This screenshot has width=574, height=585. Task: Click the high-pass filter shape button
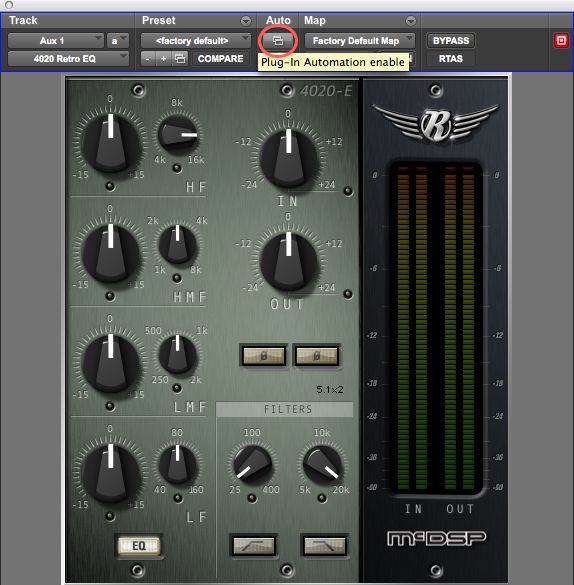pyautogui.click(x=254, y=546)
